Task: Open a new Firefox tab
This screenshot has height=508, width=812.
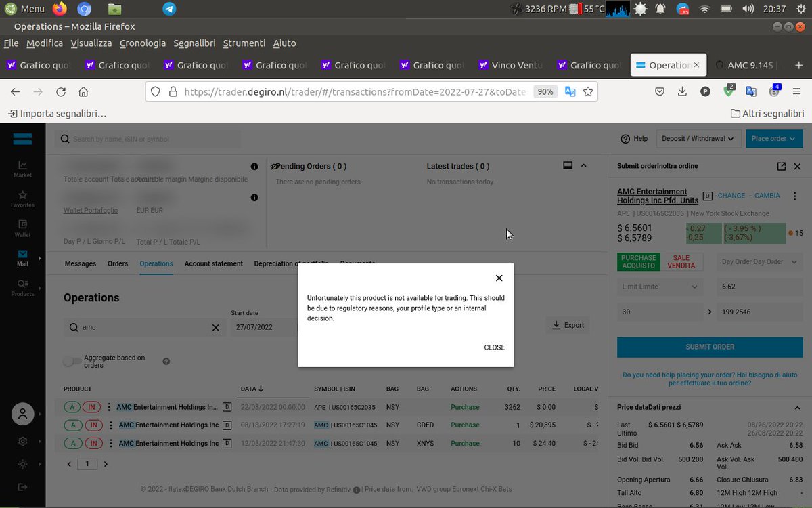Action: click(799, 65)
